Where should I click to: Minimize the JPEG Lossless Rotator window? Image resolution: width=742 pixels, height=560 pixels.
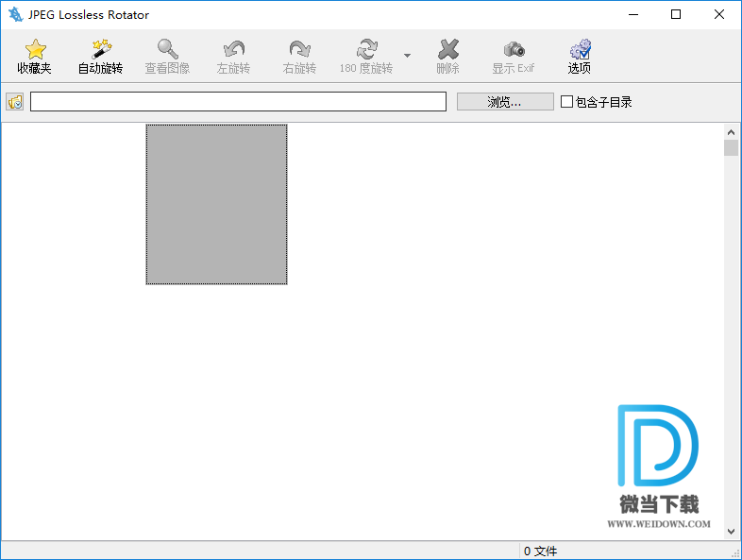pyautogui.click(x=633, y=15)
